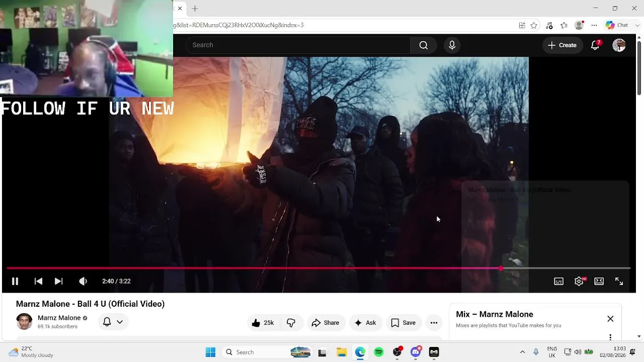
Task: Open Discord from the taskbar
Action: [416, 352]
